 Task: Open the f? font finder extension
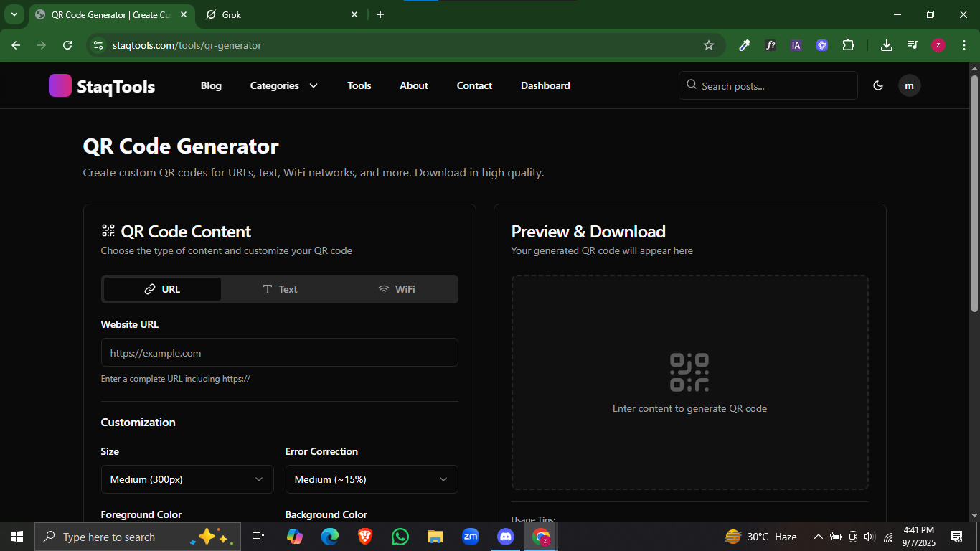coord(771,45)
